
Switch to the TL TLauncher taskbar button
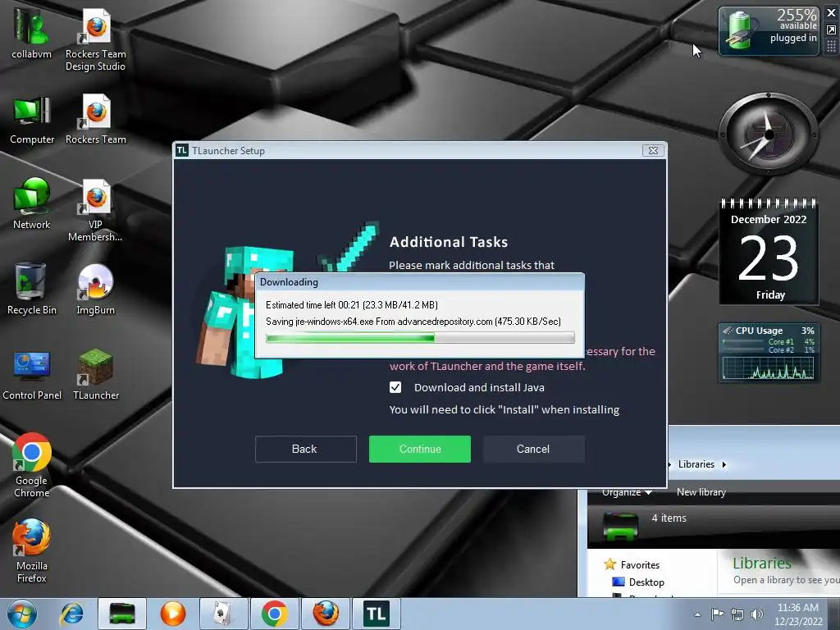[376, 614]
